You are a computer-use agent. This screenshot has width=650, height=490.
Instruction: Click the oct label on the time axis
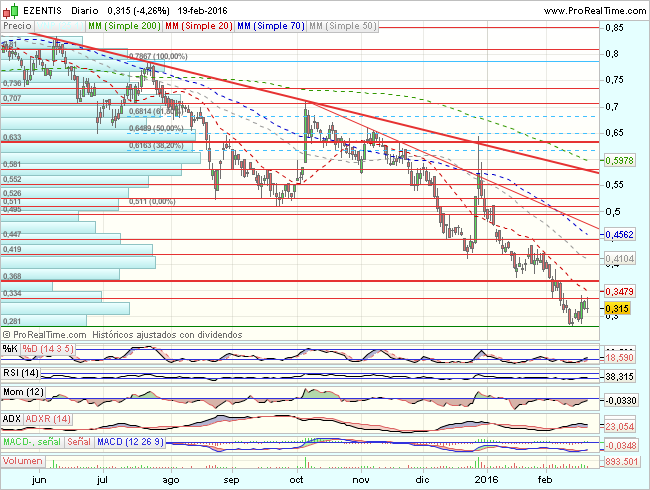pyautogui.click(x=296, y=480)
